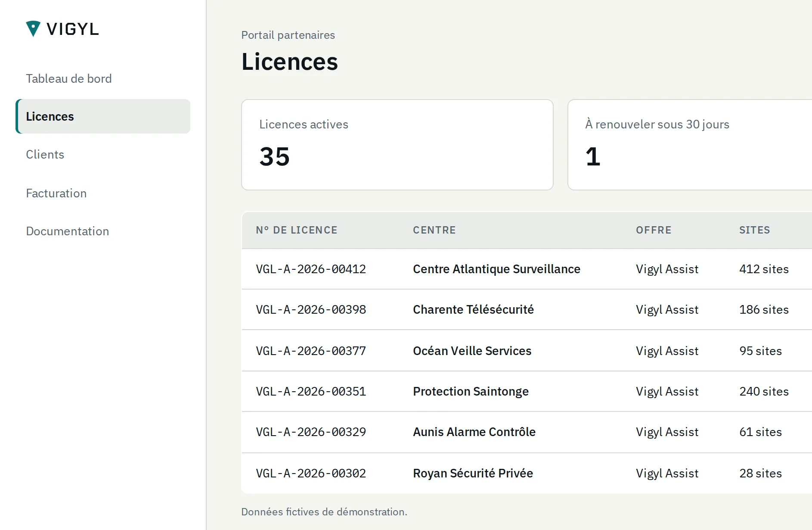Click the 61 sites cell
Viewport: 812px width, 530px height.
(x=760, y=432)
